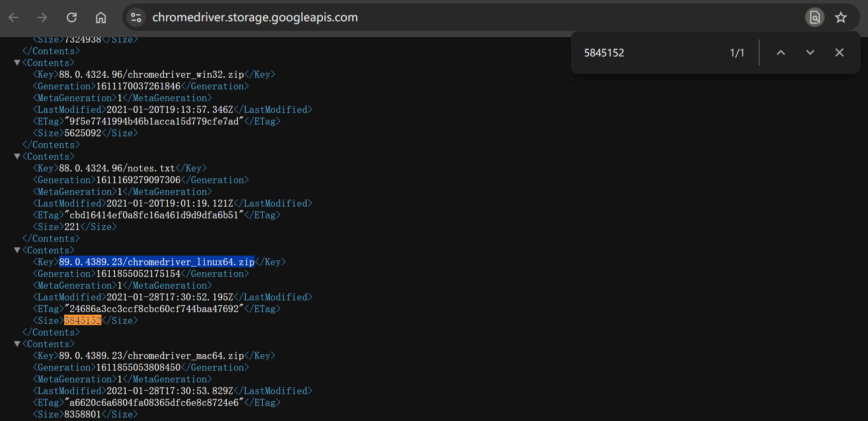Click generation value 1611855053808450
The height and width of the screenshot is (421, 868).
pyautogui.click(x=138, y=368)
